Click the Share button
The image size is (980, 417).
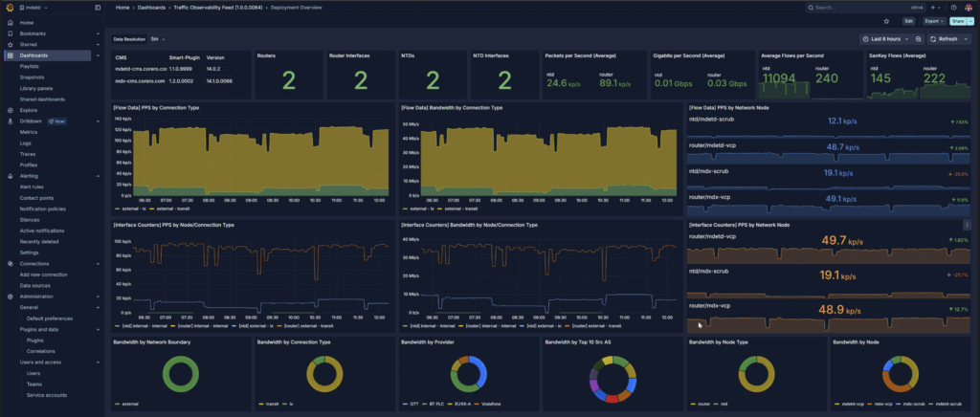[958, 20]
